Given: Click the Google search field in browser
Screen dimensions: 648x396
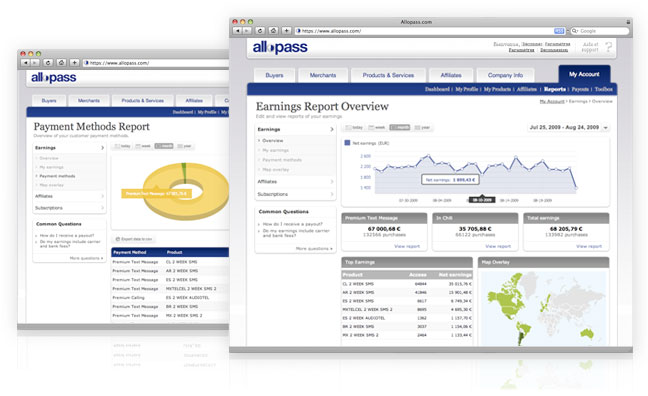Looking at the screenshot, I should [x=599, y=31].
